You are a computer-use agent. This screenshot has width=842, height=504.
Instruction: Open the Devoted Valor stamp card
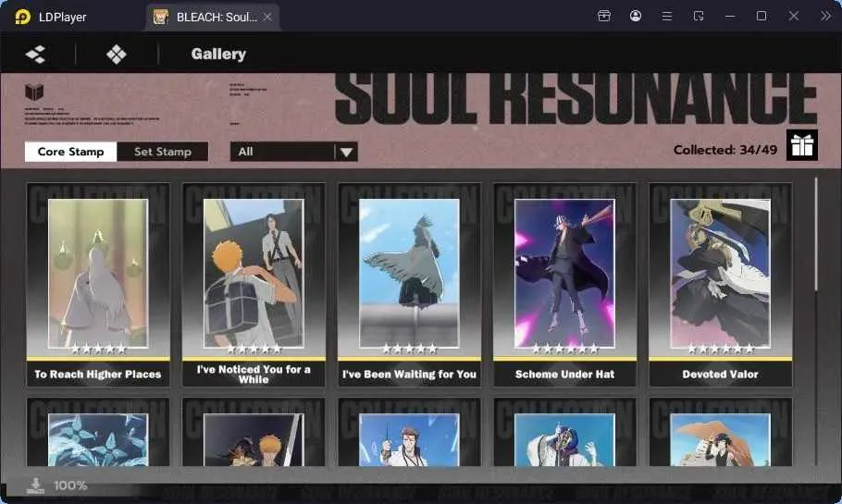pos(721,285)
